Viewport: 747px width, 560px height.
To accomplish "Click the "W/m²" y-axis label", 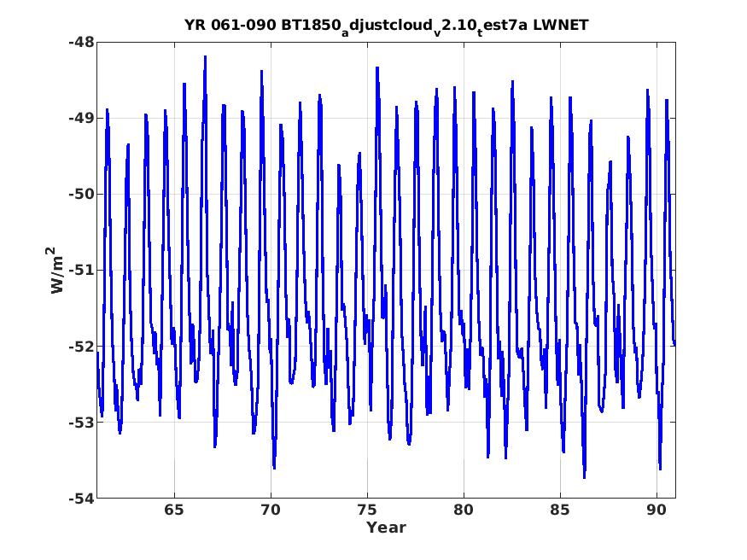I will click(56, 270).
